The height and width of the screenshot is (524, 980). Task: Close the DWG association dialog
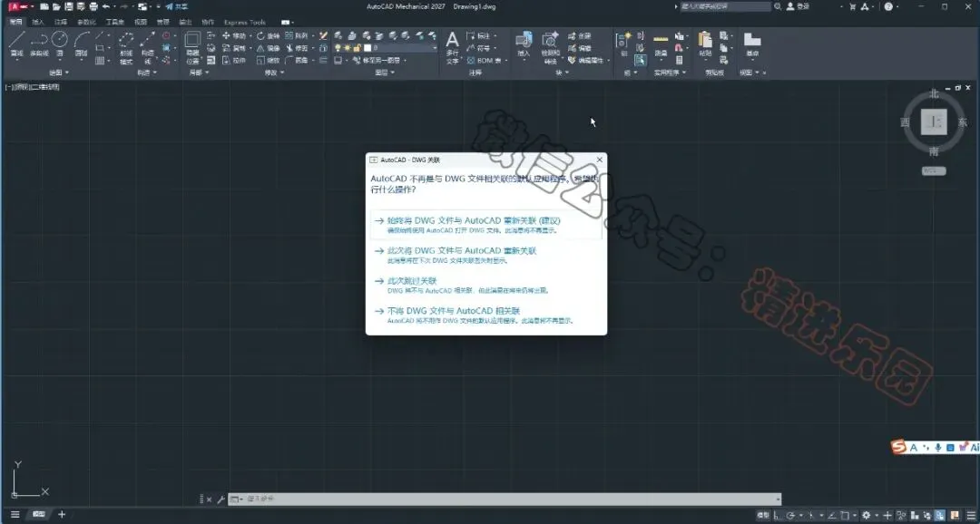(600, 160)
